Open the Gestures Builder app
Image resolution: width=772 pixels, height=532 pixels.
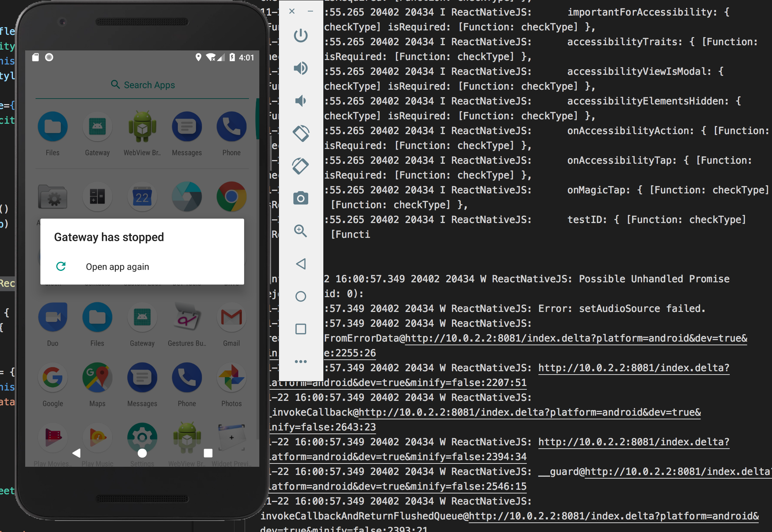pyautogui.click(x=187, y=325)
